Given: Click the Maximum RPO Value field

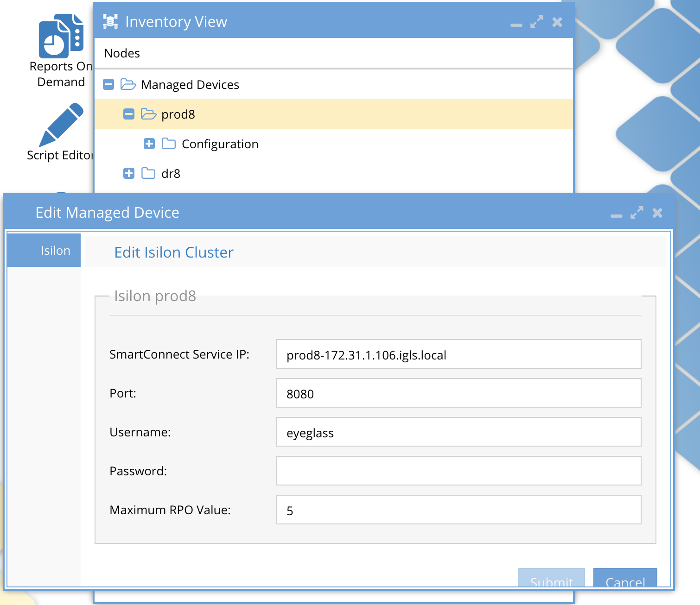Looking at the screenshot, I should (459, 510).
